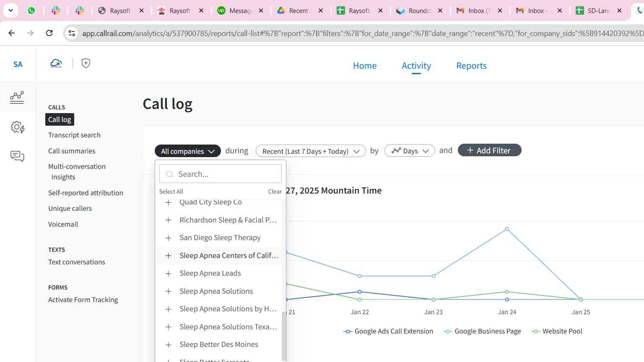Viewport: 644px width, 362px height.
Task: Click the SA account avatar
Action: (18, 64)
